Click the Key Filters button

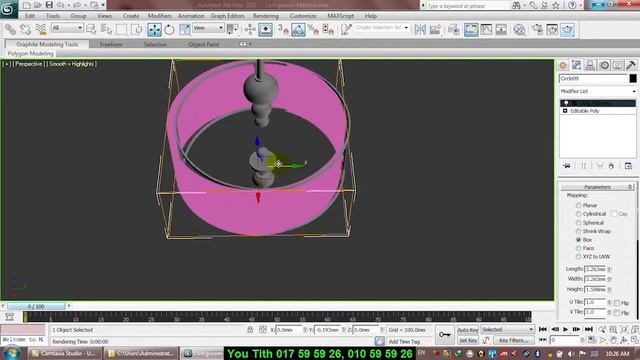513,340
